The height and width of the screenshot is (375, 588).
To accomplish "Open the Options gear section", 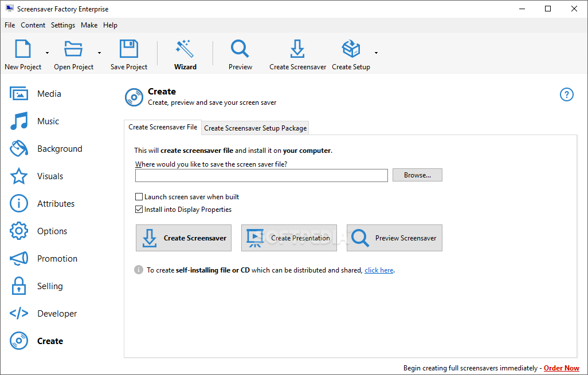I will 38,231.
